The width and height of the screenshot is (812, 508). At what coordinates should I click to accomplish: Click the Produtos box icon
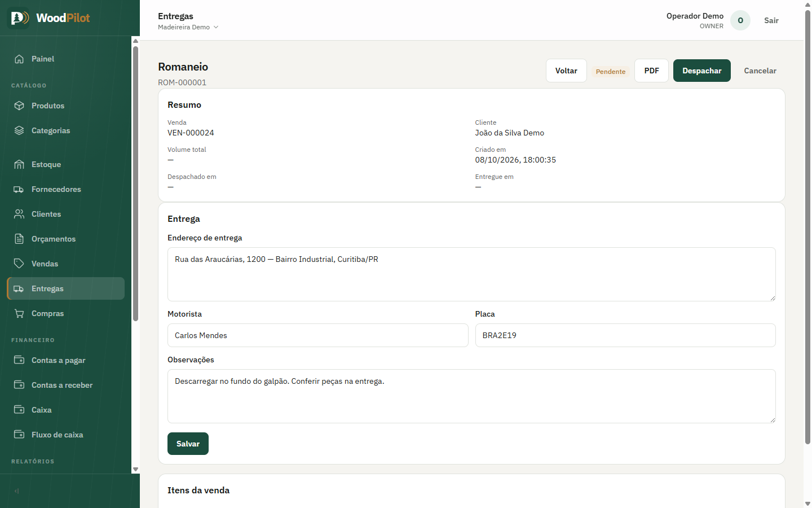[19, 106]
